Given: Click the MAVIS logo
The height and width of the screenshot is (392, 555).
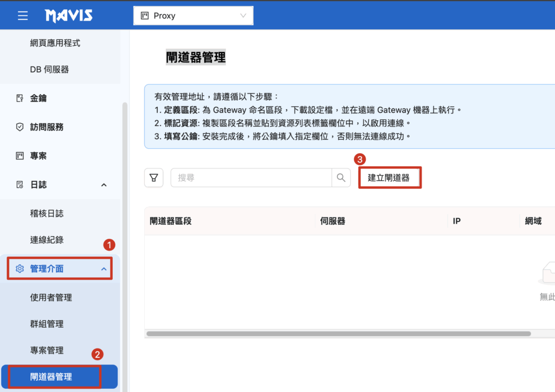Looking at the screenshot, I should click(x=69, y=16).
